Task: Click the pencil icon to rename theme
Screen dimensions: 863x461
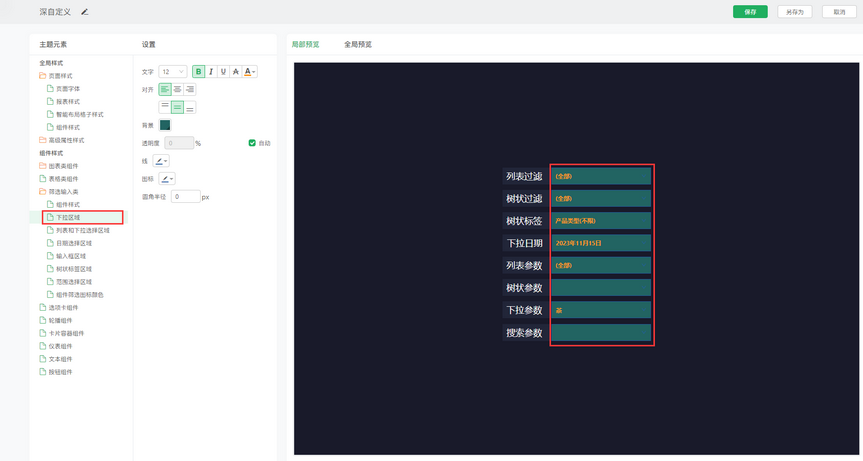Action: [85, 12]
